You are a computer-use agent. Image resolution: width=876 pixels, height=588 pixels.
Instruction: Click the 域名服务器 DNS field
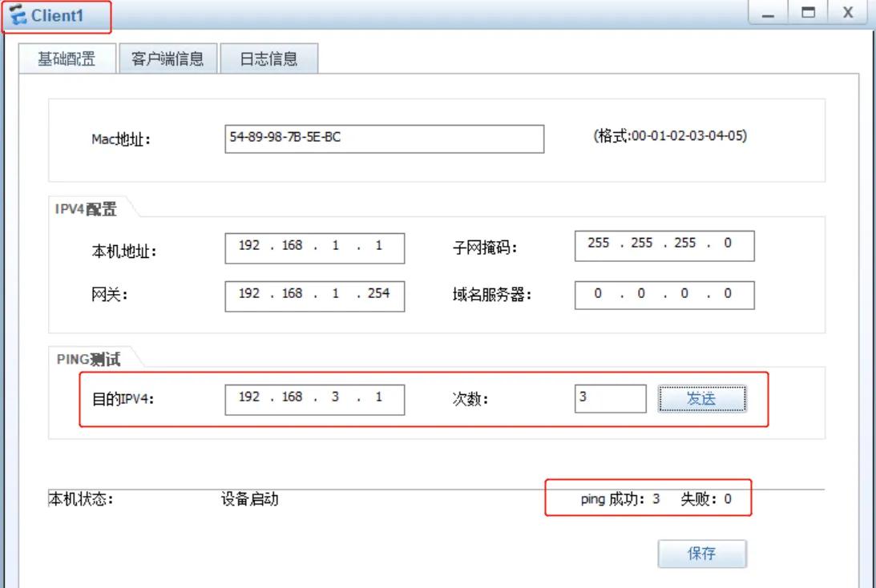pyautogui.click(x=664, y=294)
